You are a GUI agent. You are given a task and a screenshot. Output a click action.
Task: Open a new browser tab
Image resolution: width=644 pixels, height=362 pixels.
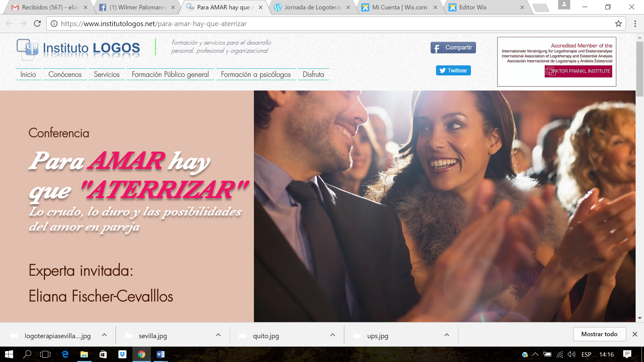point(540,7)
